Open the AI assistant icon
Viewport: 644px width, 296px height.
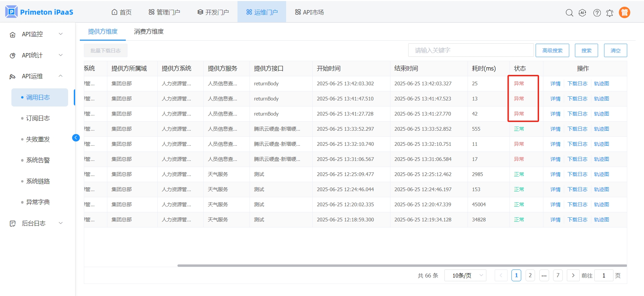tap(582, 13)
